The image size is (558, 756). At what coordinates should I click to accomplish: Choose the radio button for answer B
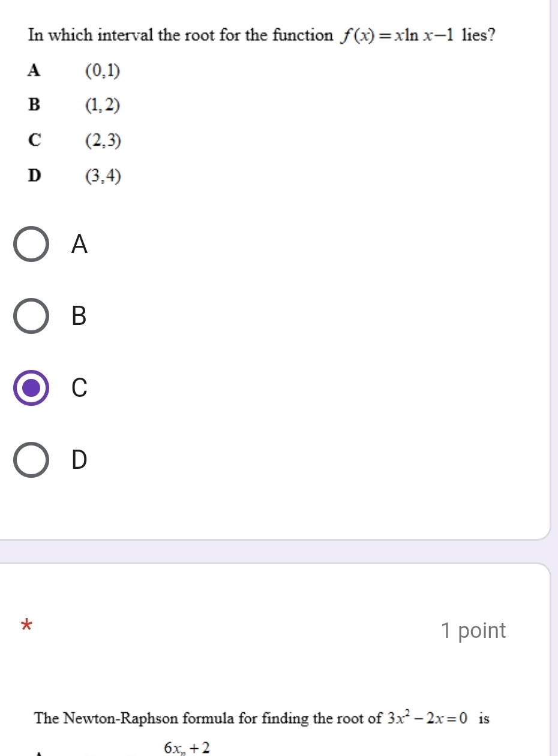[32, 316]
